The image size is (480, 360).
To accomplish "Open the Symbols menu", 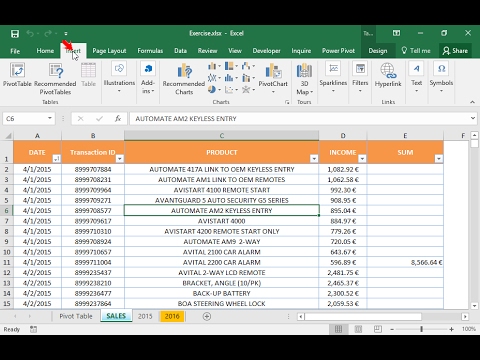I will pyautogui.click(x=441, y=77).
